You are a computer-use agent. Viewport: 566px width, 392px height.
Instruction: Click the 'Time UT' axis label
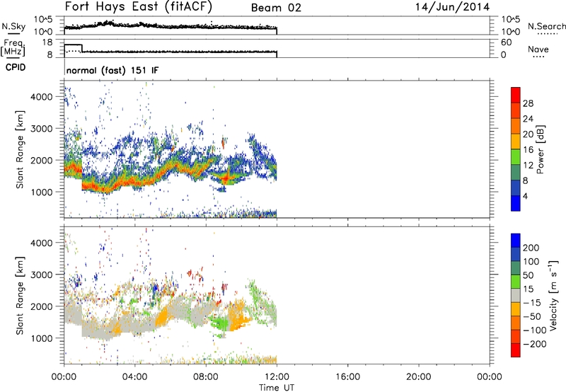(277, 388)
